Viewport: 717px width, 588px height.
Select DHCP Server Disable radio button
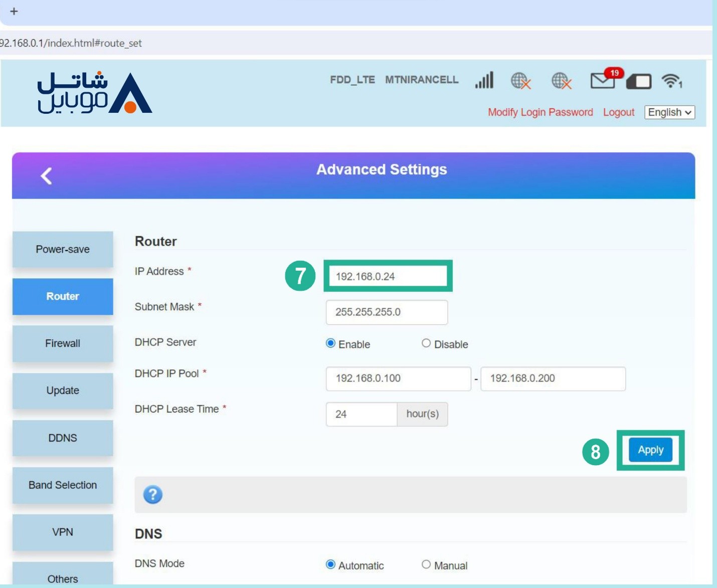[426, 343]
